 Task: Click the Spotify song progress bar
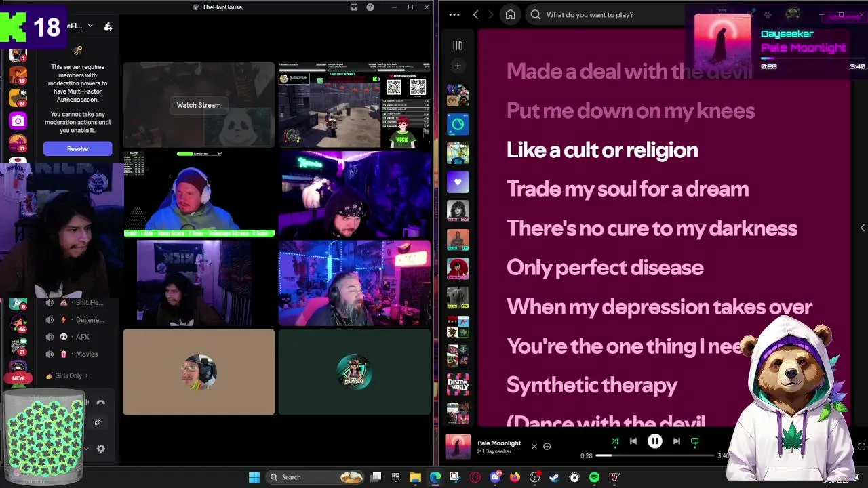pos(656,455)
